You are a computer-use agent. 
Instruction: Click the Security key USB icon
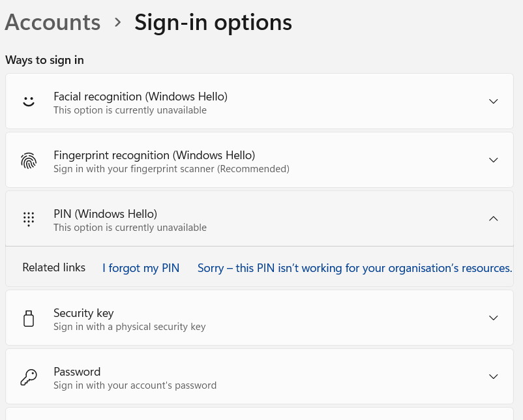point(28,318)
